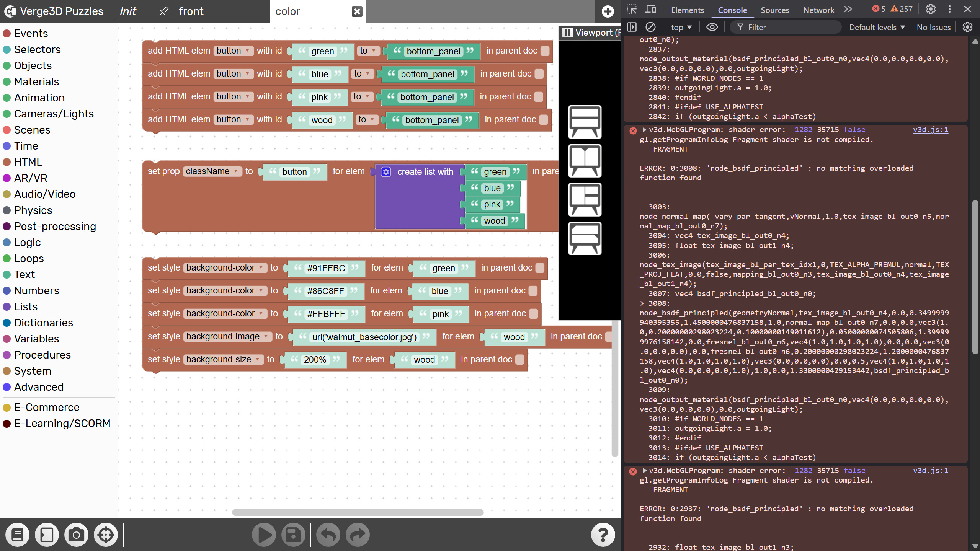The height and width of the screenshot is (551, 980).
Task: Toggle live expression eye icon in console
Action: tap(712, 27)
